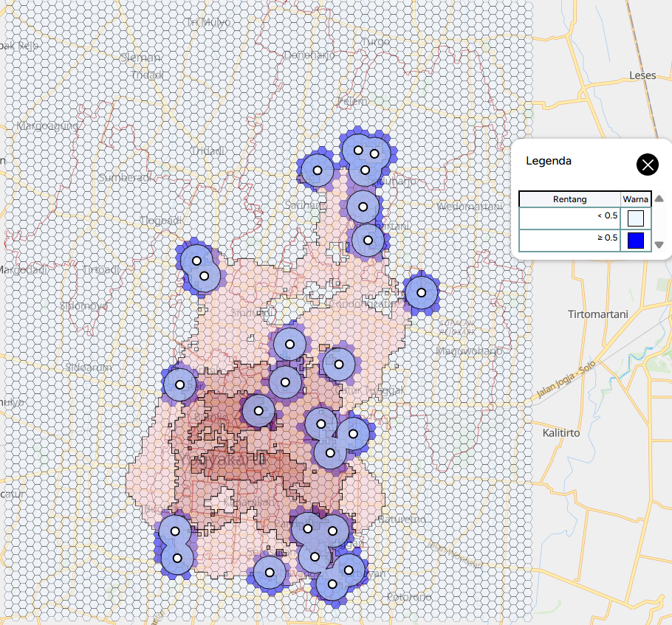Click the Wedomartani map label
The width and height of the screenshot is (672, 625).
coord(469,207)
